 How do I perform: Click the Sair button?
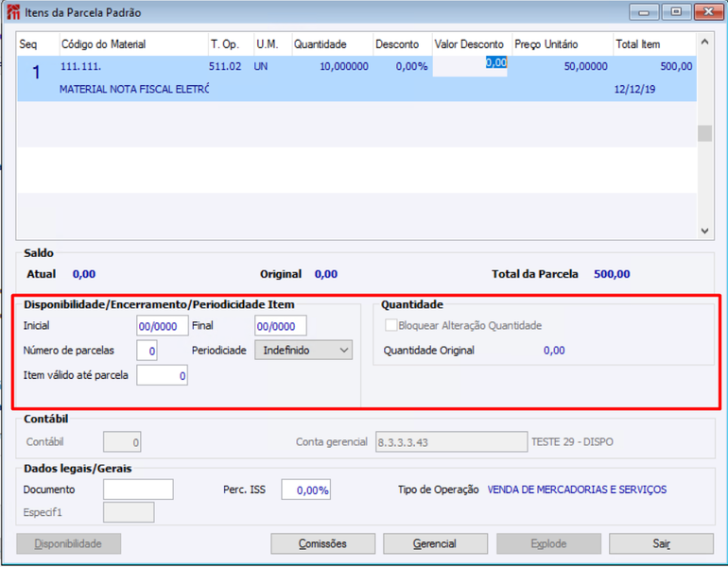(661, 543)
